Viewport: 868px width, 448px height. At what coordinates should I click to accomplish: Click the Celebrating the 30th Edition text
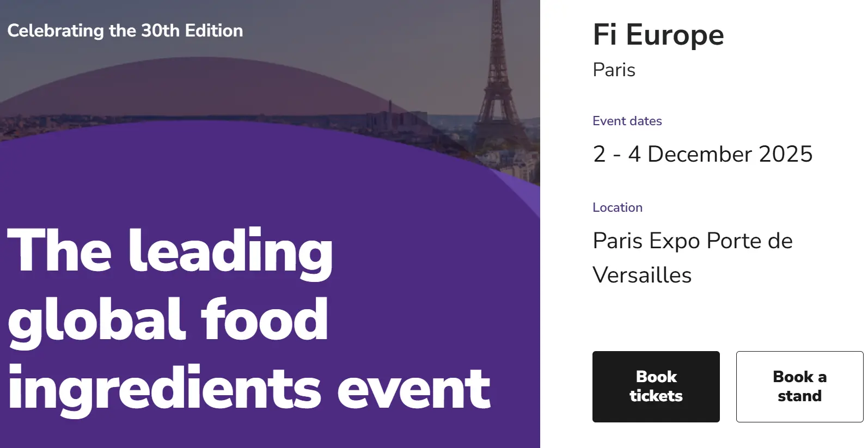click(x=125, y=30)
